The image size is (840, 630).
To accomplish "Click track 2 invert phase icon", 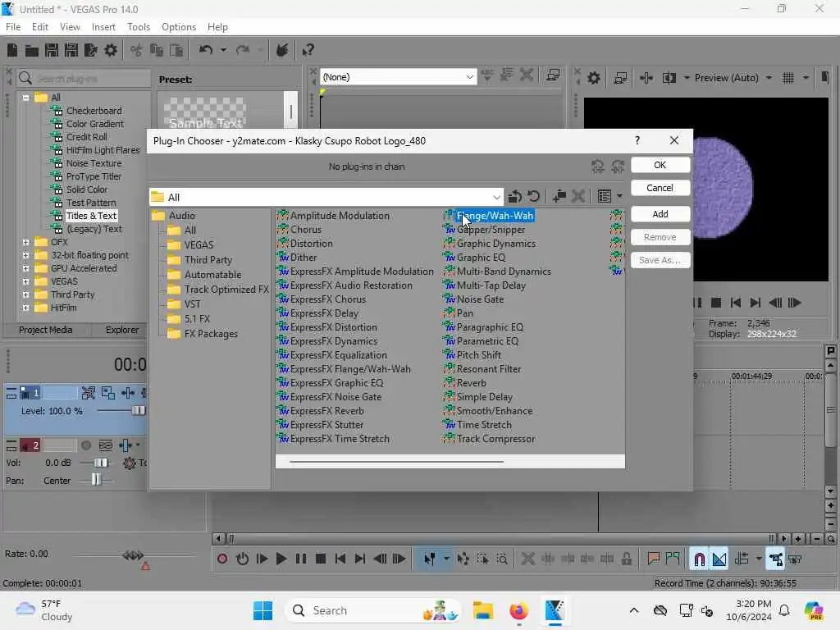I will pyautogui.click(x=106, y=445).
